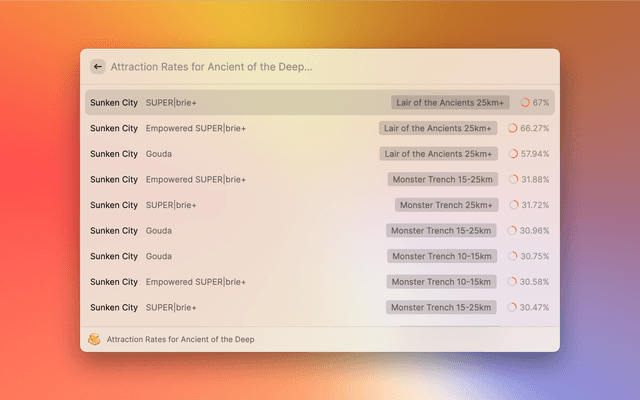
Task: Select the first Sunken City SUPER|brie+ row
Action: (x=250, y=103)
